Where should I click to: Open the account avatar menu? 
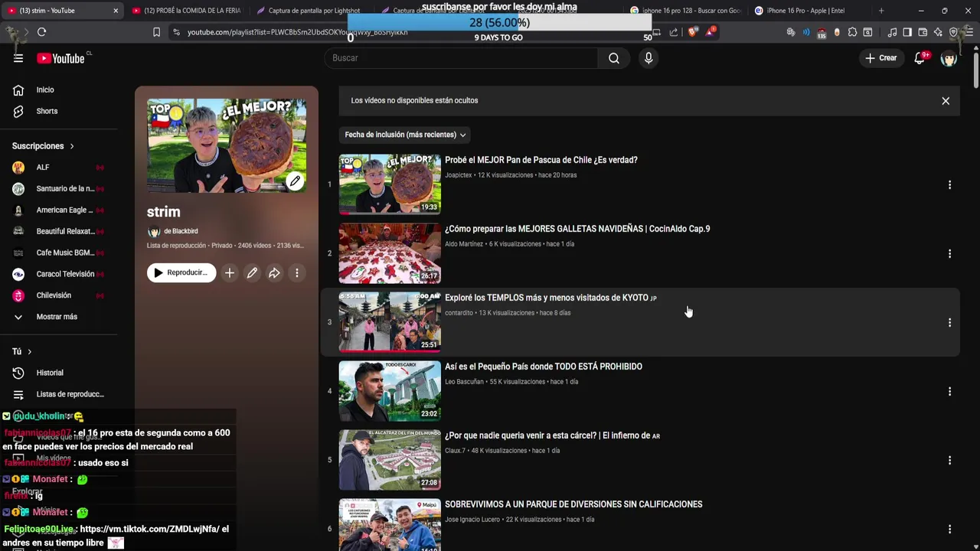[949, 58]
